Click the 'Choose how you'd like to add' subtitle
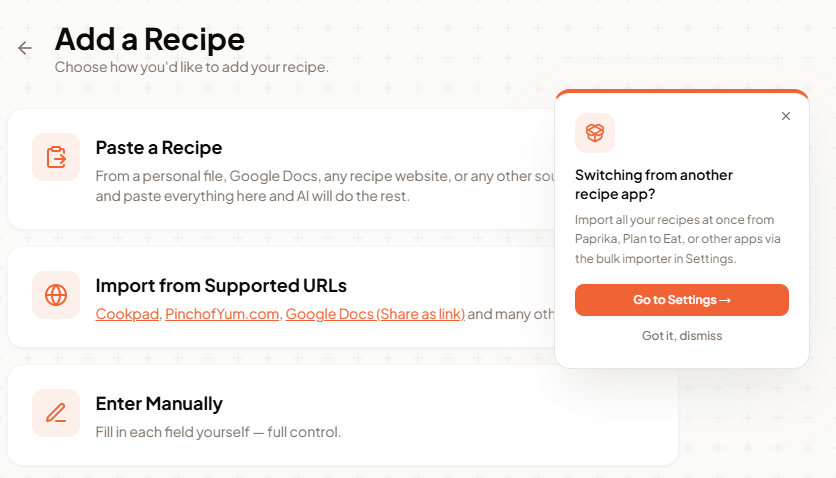 192,68
